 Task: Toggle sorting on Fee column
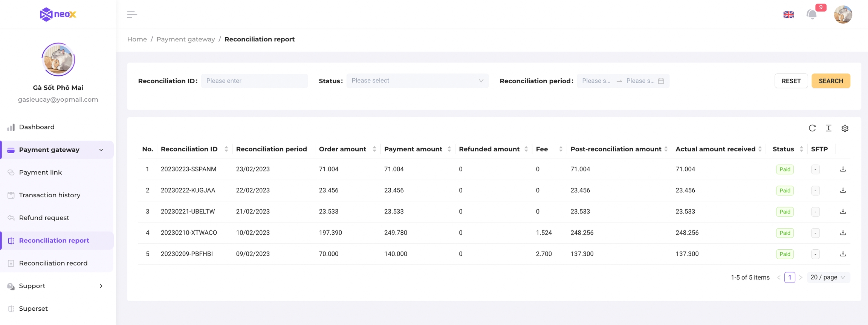click(561, 149)
